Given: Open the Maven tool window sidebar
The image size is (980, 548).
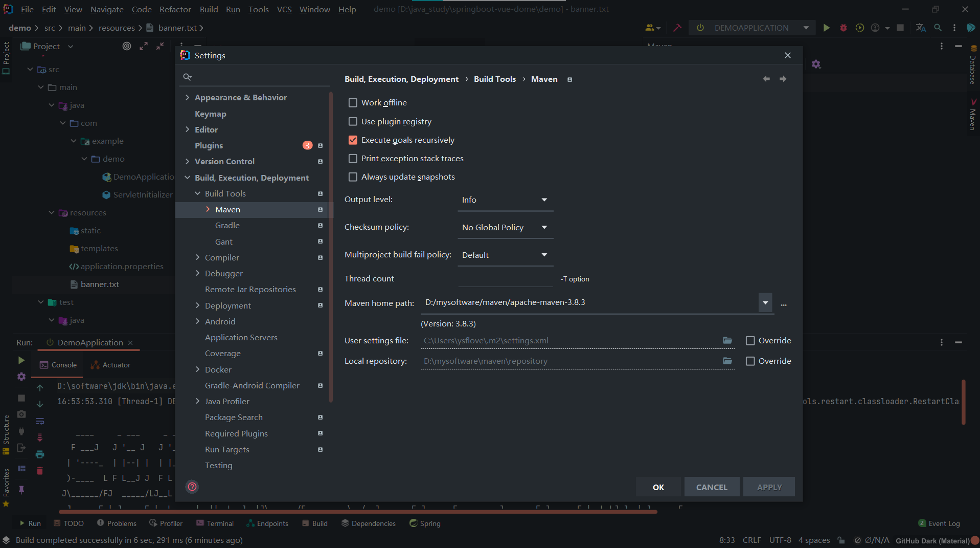Looking at the screenshot, I should click(973, 115).
